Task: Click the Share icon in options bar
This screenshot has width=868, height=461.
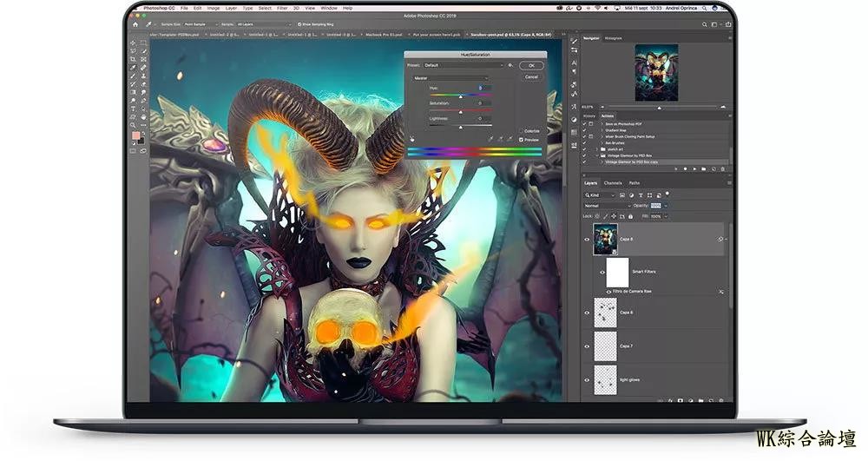Action: coord(728,24)
